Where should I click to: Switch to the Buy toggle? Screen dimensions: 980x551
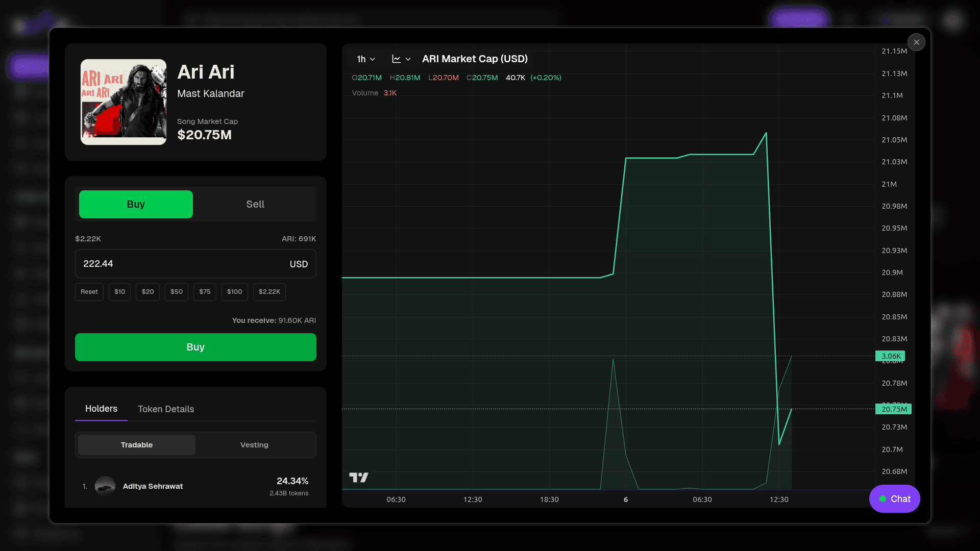tap(136, 204)
